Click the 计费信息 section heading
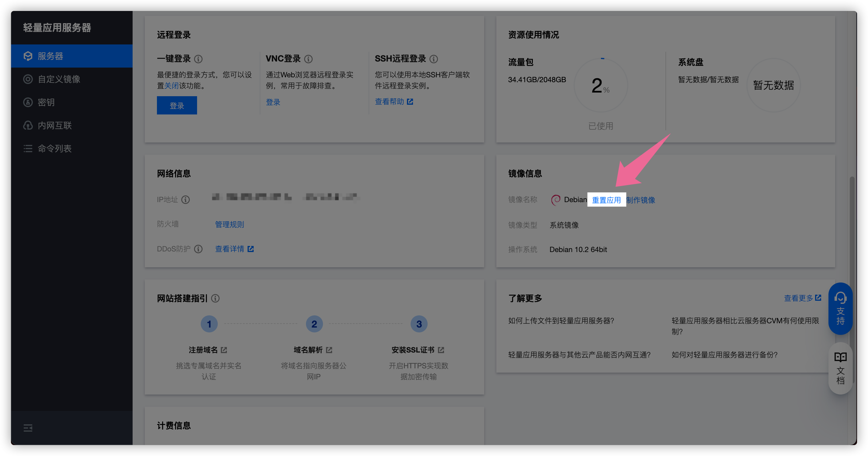868x456 pixels. [174, 426]
